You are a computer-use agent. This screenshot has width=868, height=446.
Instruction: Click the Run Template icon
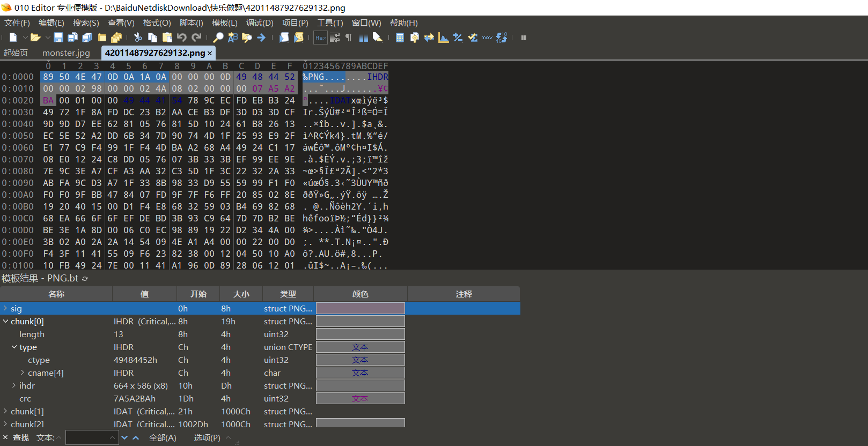299,38
